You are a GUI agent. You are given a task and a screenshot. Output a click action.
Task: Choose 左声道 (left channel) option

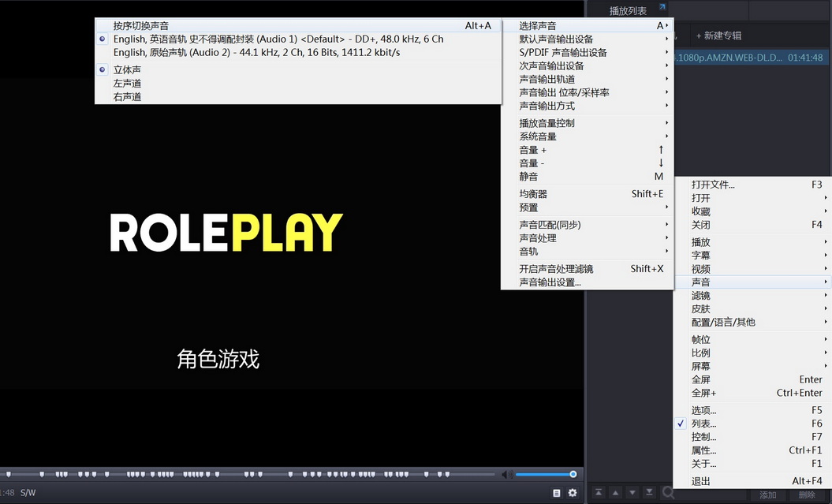(127, 84)
